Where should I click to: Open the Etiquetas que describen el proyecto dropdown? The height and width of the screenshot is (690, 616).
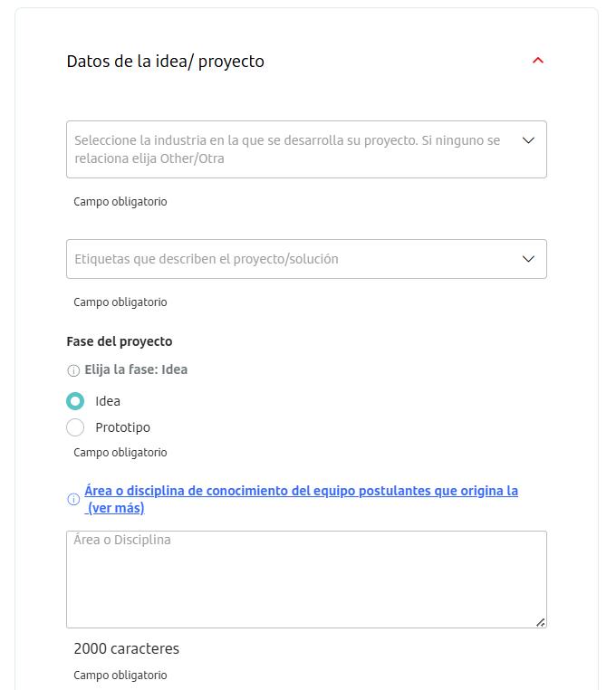pos(290,259)
